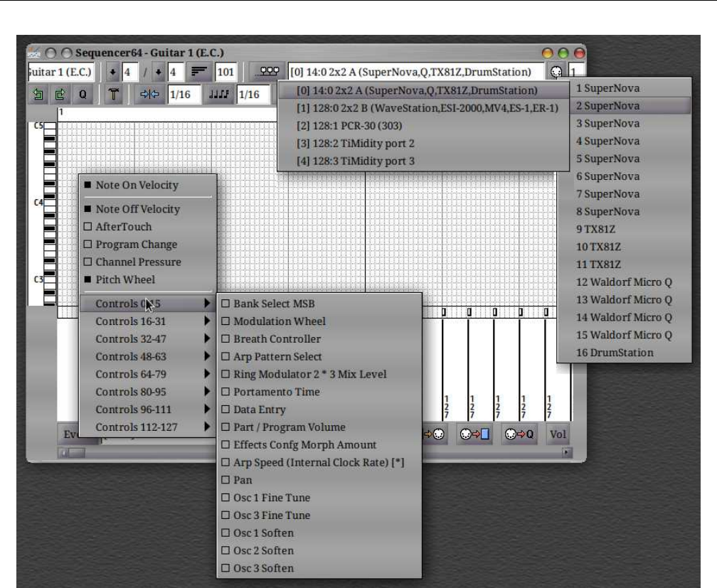Image resolution: width=717 pixels, height=588 pixels.
Task: Click scrollbar right arrow at bottom
Action: (566, 452)
